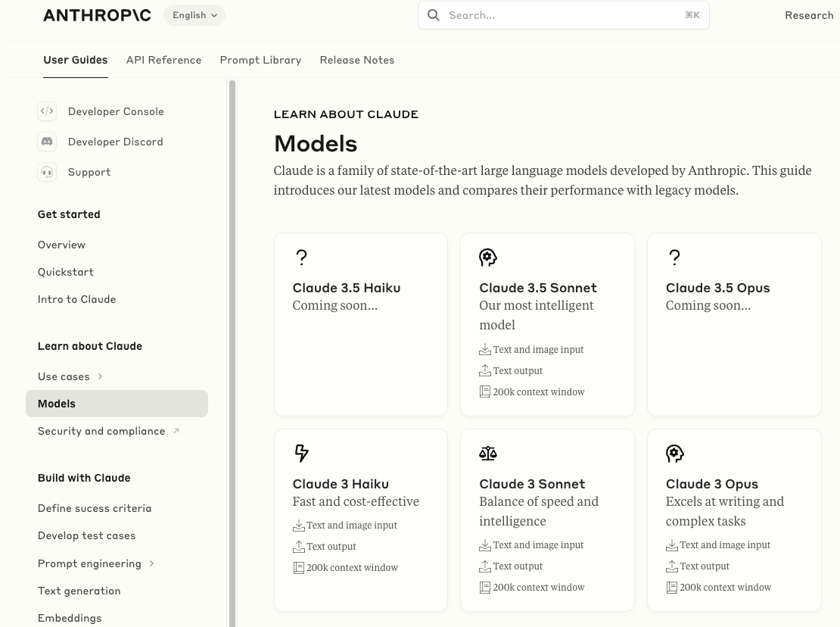Click the Claude 3.5 Haiku question mark icon

tap(301, 257)
